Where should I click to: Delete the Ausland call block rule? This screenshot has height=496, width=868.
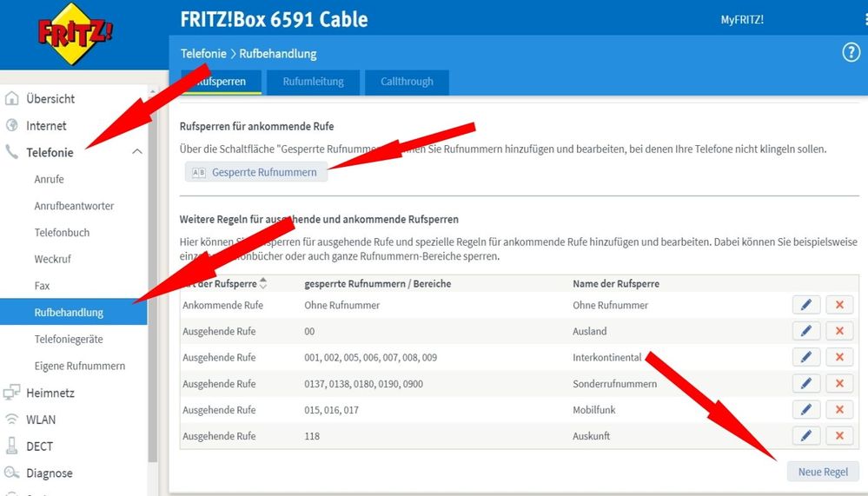tap(839, 331)
